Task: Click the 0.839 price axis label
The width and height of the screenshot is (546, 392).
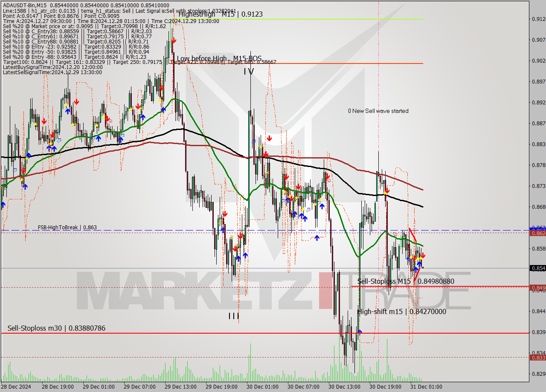Action: [538, 332]
